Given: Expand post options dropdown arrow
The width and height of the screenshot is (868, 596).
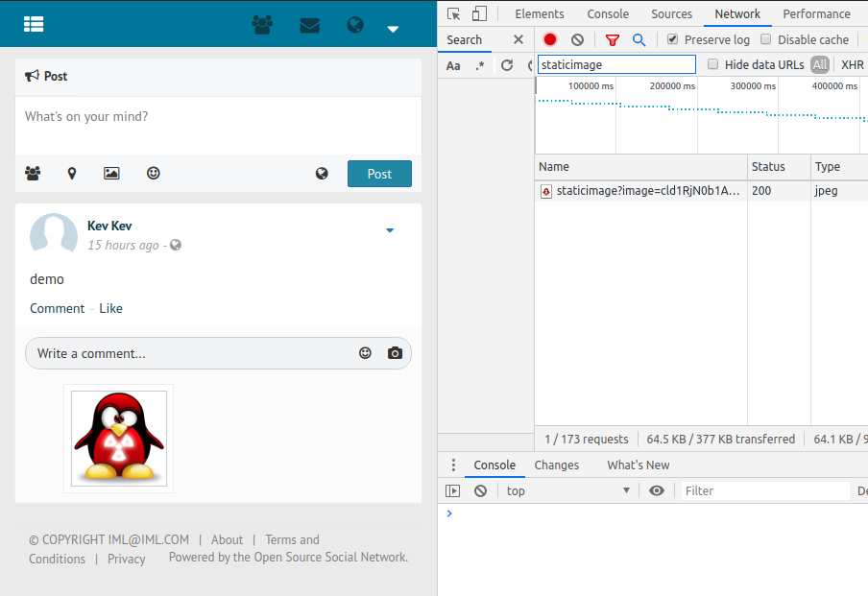Looking at the screenshot, I should [390, 230].
